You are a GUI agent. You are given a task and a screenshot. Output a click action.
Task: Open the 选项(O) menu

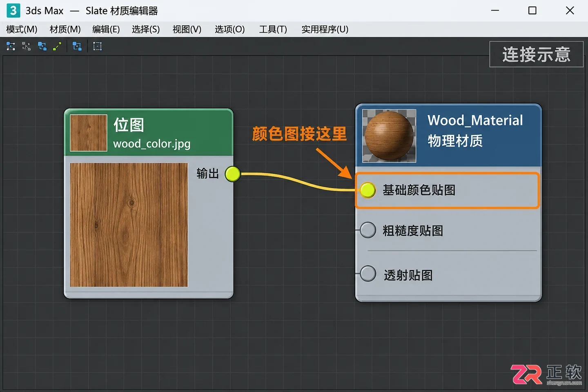click(x=230, y=29)
